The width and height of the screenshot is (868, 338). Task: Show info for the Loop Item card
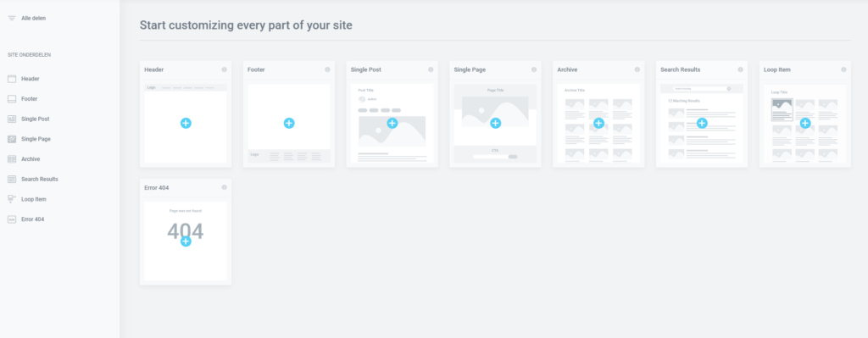(x=843, y=69)
